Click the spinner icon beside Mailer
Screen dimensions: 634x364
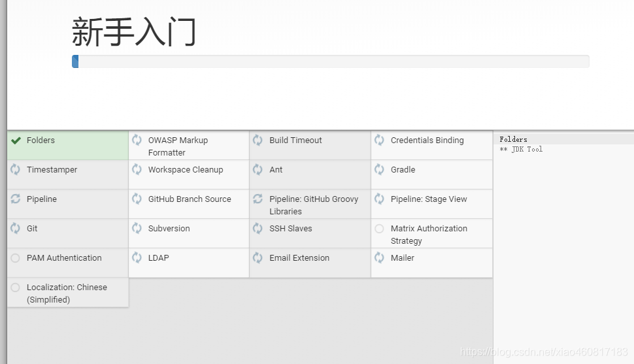[379, 257]
